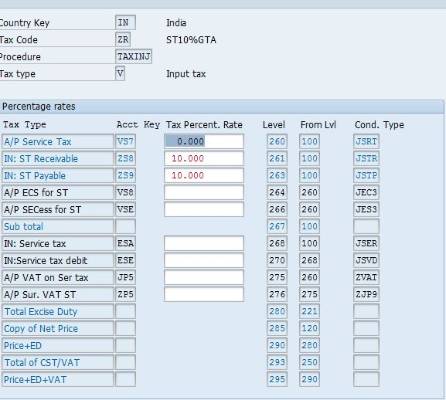The width and height of the screenshot is (446, 400).
Task: Select the ESA account key cell
Action: click(x=125, y=243)
